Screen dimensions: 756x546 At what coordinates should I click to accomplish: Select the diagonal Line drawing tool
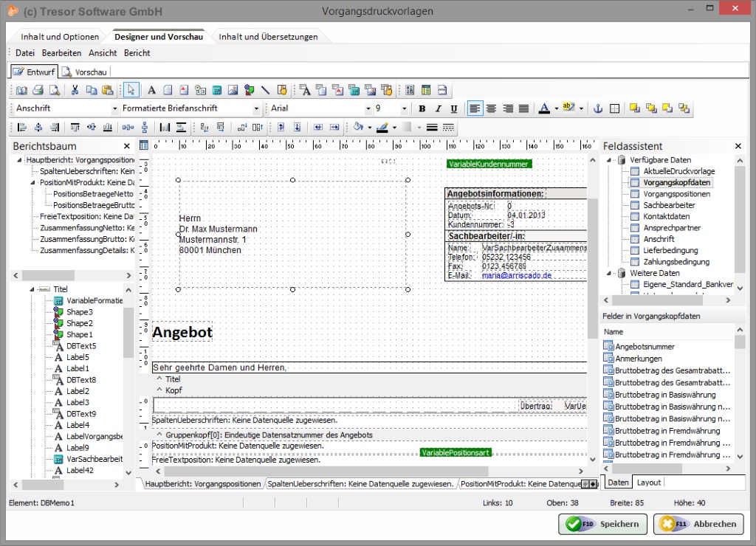pyautogui.click(x=266, y=90)
